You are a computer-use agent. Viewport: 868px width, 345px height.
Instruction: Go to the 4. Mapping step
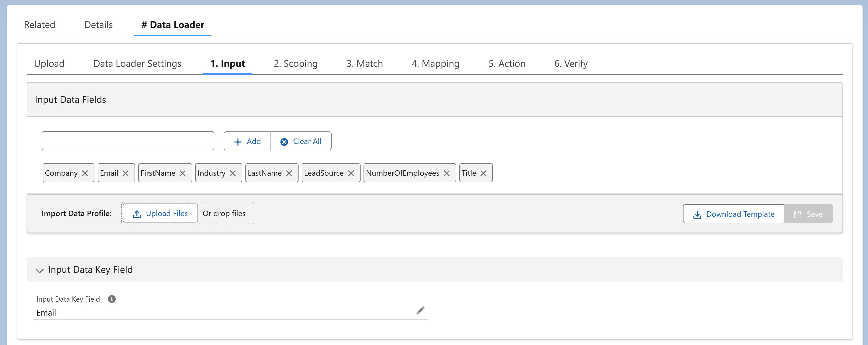point(435,64)
